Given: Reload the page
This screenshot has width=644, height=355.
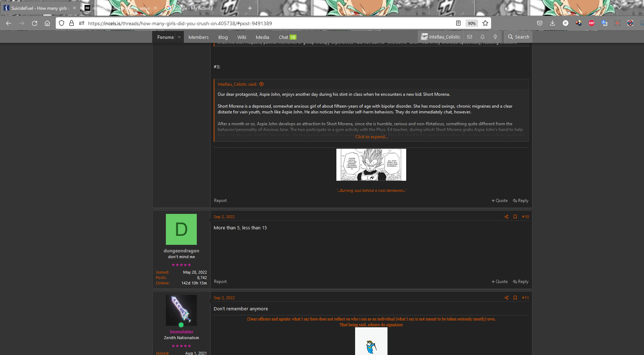Looking at the screenshot, I should click(35, 23).
